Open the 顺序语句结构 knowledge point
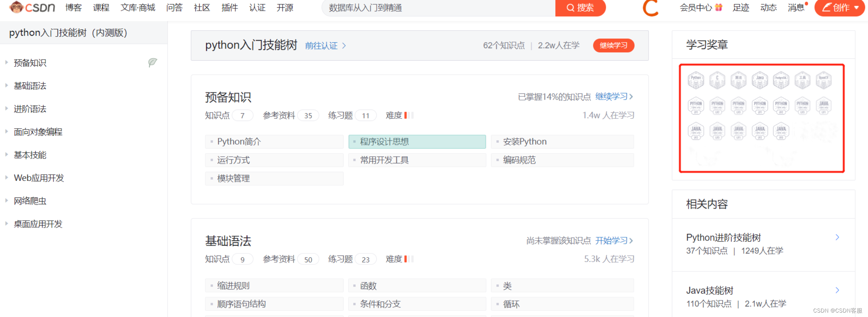 pyautogui.click(x=274, y=304)
